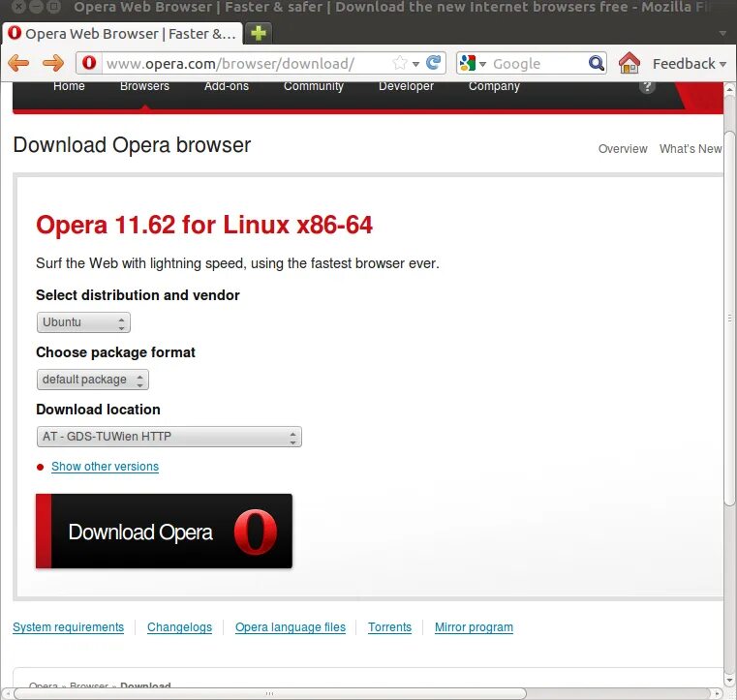Go to the What's New page link

[691, 149]
